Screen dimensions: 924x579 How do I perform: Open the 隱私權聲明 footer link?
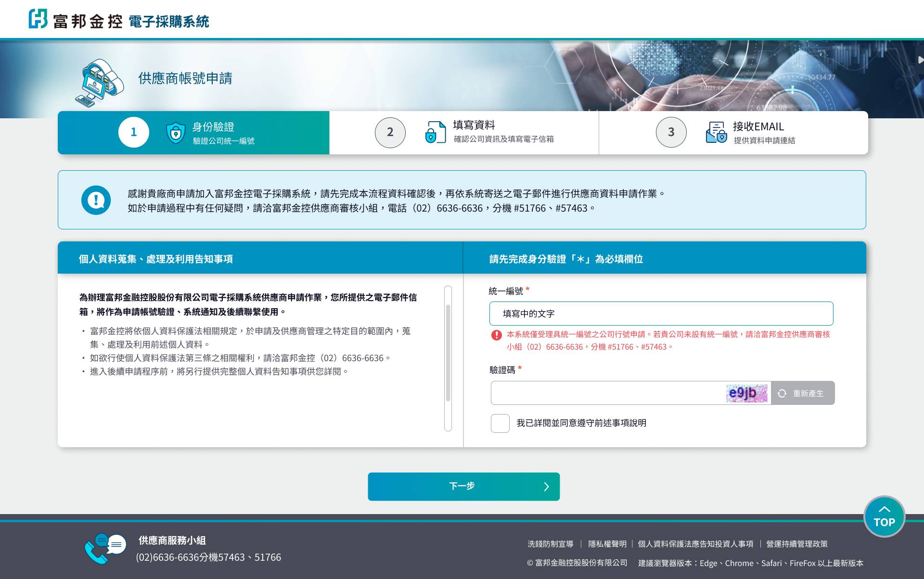607,544
